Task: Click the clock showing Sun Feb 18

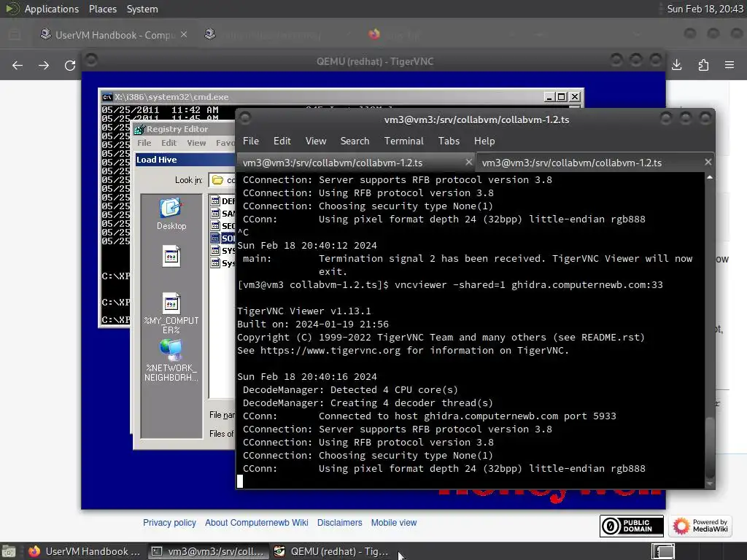Action: point(705,9)
